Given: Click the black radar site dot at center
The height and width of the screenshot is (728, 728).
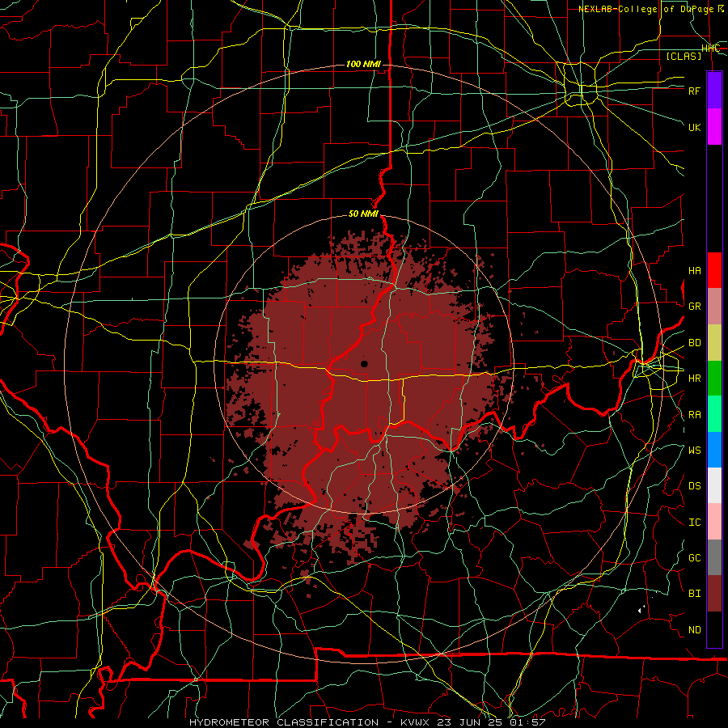Looking at the screenshot, I should (364, 363).
